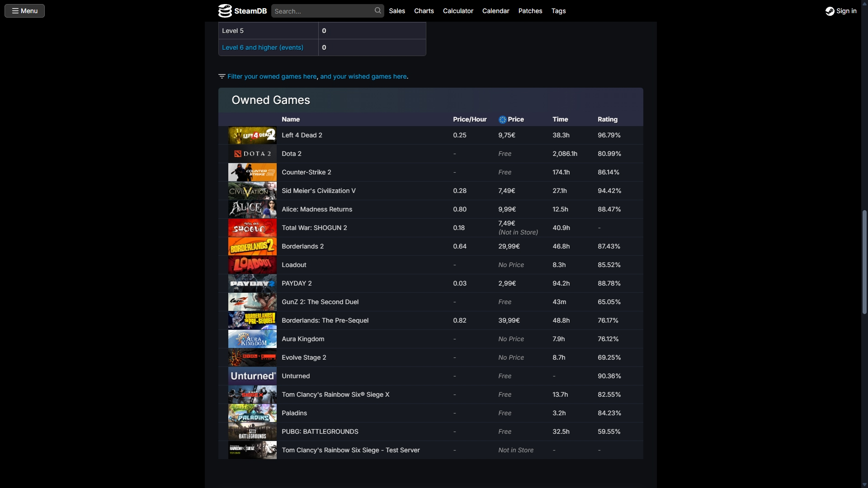This screenshot has width=868, height=488.
Task: Sort table by Time column header
Action: pyautogui.click(x=560, y=119)
